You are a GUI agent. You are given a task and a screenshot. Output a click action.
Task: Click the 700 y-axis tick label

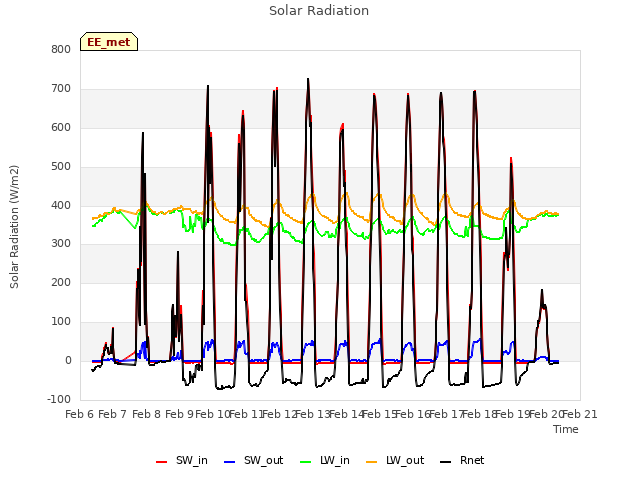[x=61, y=89]
